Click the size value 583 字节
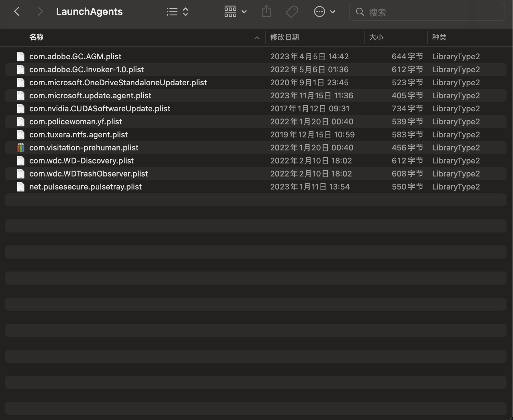The width and height of the screenshot is (513, 420). [408, 135]
